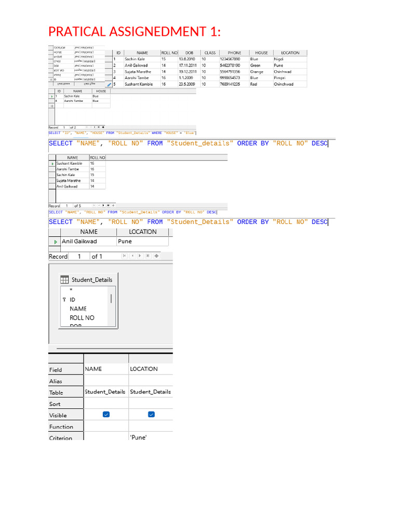The height and width of the screenshot is (532, 399).
Task: Click the ROLL NO column header above Sushant Kamble
Action: 98,157
